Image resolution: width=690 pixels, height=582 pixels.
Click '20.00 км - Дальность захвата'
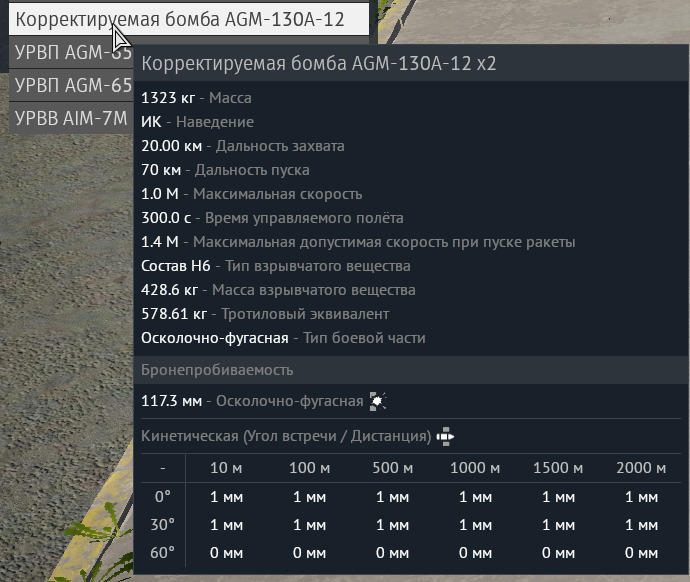coord(243,146)
